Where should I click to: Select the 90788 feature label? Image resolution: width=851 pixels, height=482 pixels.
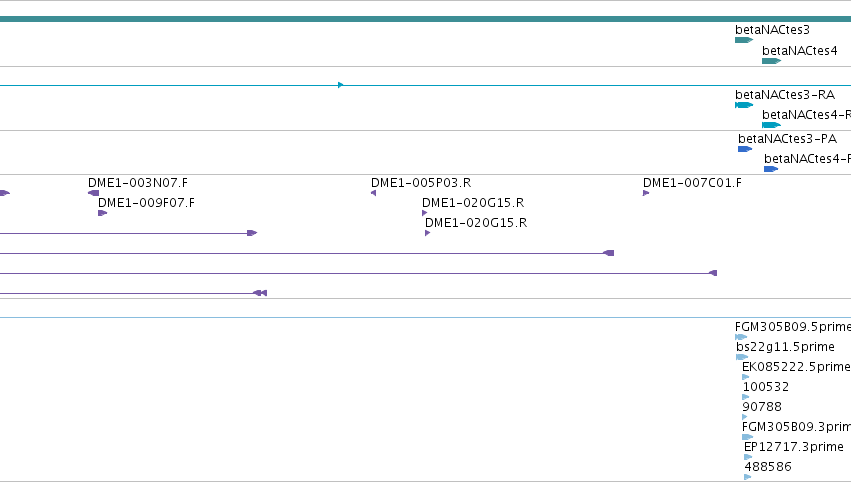(762, 407)
